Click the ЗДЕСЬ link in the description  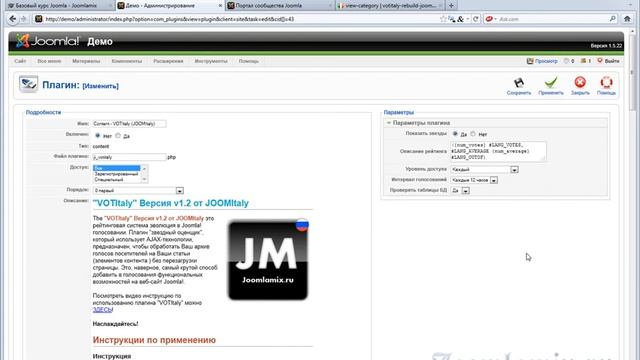[x=102, y=310]
